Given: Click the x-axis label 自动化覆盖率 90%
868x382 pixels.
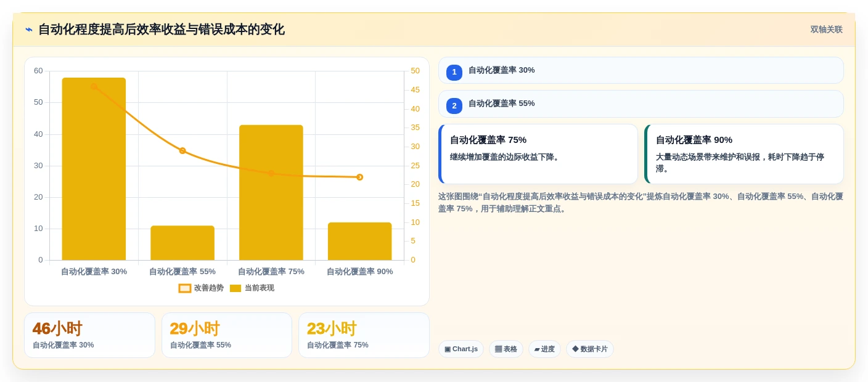Looking at the screenshot, I should point(359,272).
